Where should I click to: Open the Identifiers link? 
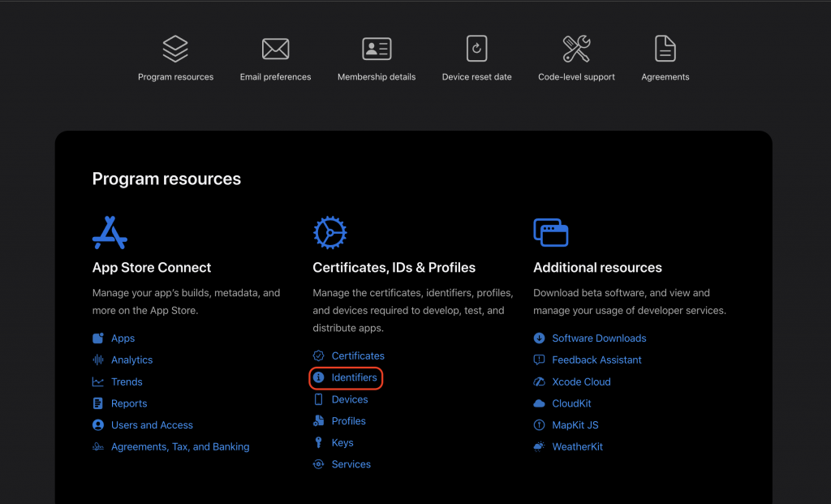point(354,378)
